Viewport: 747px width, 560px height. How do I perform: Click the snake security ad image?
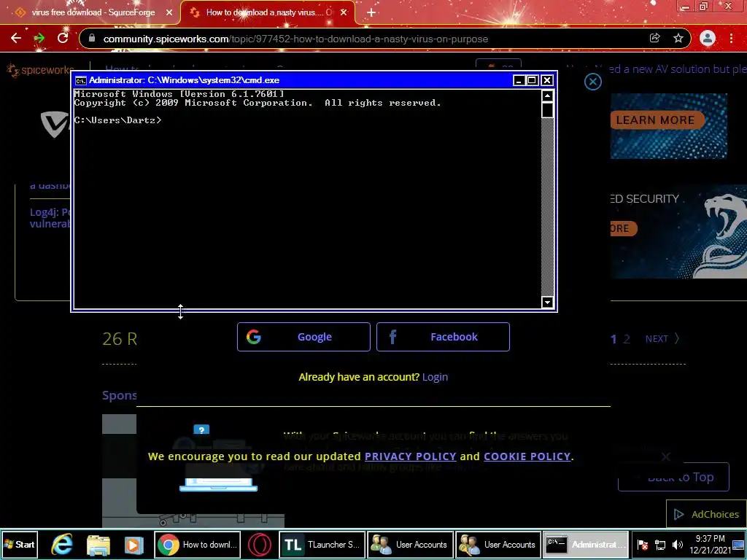(x=678, y=231)
